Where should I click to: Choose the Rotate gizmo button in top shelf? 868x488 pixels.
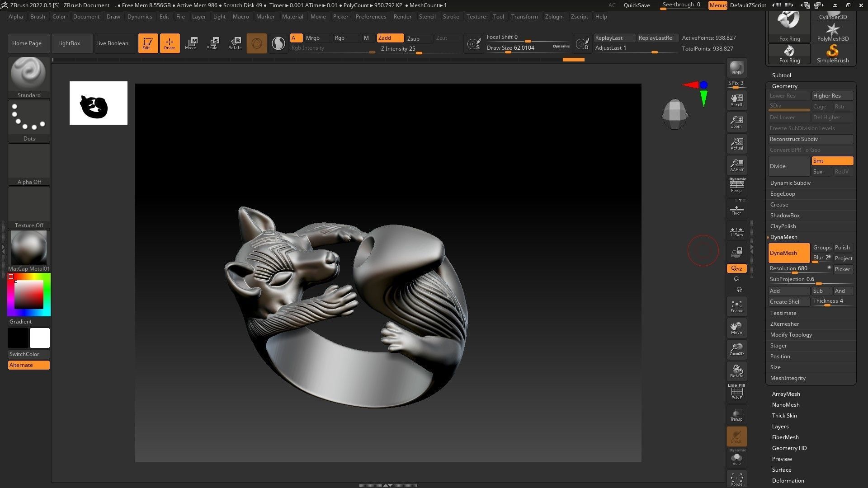point(235,43)
